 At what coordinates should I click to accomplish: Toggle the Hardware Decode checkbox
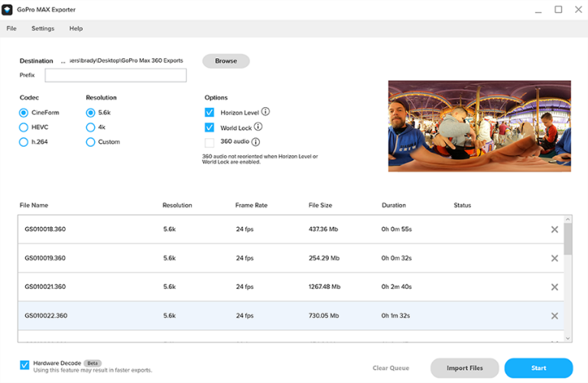pos(25,365)
